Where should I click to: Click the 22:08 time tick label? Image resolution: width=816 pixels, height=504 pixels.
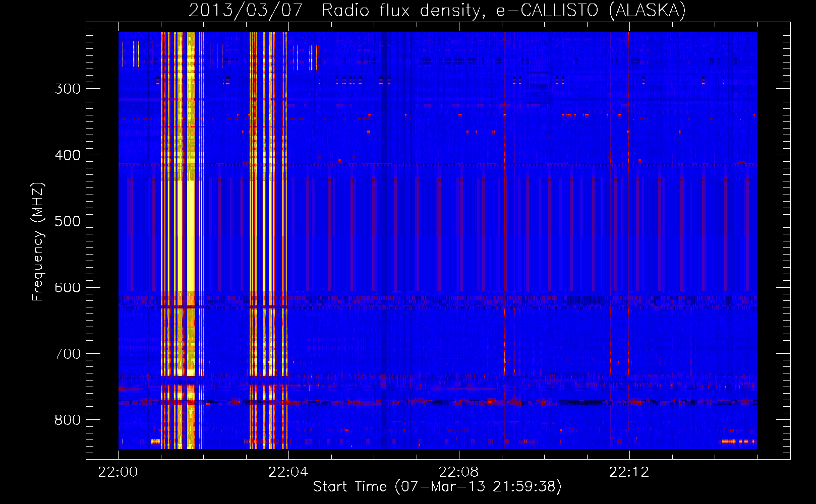(458, 472)
